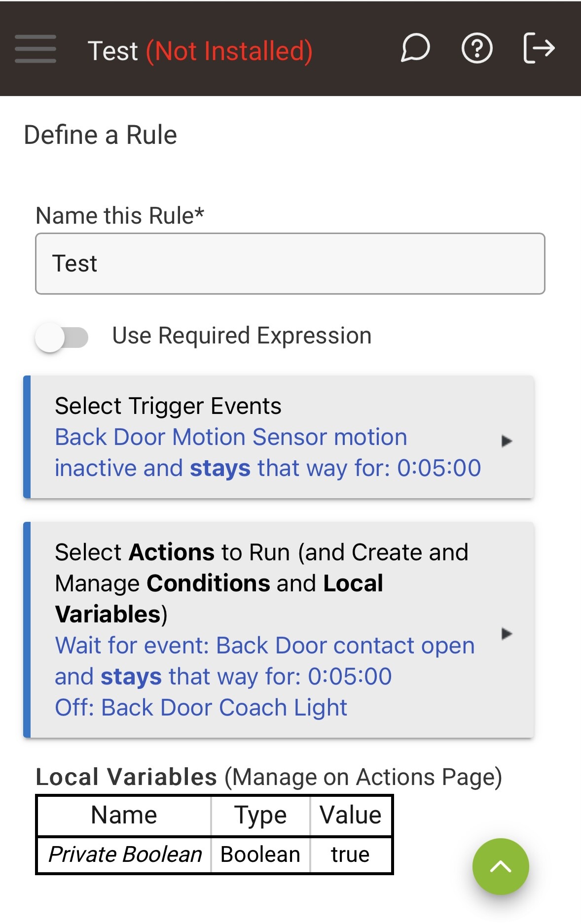Click the logout icon in header
581x924 pixels.
coord(539,48)
